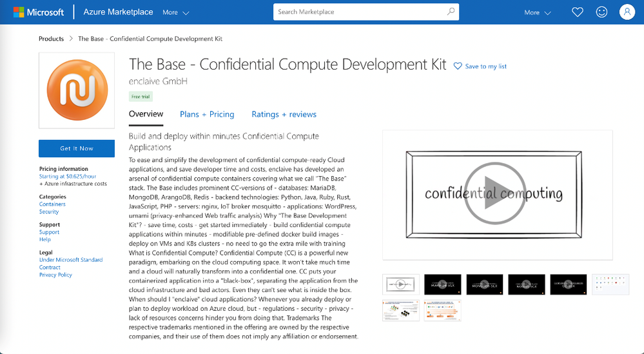The height and width of the screenshot is (354, 644).
Task: Select the orange arrows diagram thumbnail
Action: coord(443,310)
